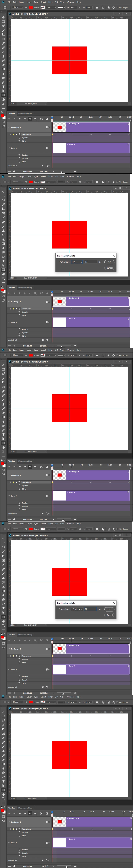
Task: Click scissors icon in the dialog-free 30.00 fps window
Action: click(41, 119)
